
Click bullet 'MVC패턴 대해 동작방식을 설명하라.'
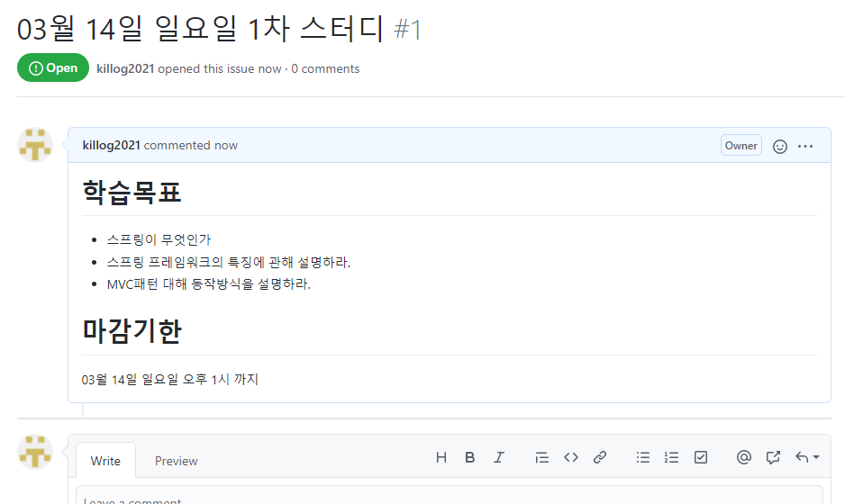pos(209,283)
